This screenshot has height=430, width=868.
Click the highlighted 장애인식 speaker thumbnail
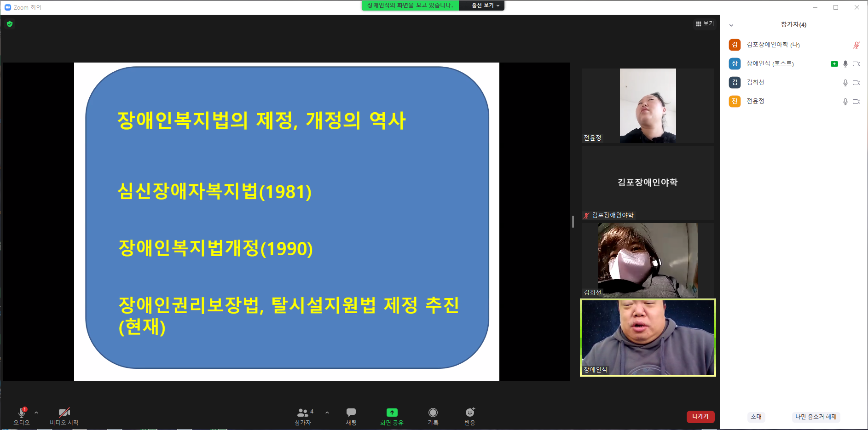point(648,338)
